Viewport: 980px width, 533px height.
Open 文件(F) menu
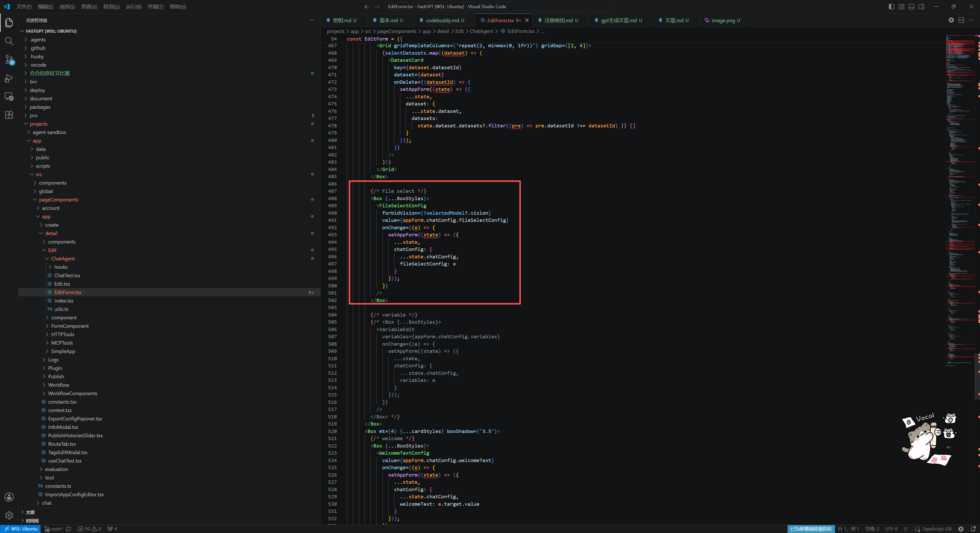pos(24,6)
